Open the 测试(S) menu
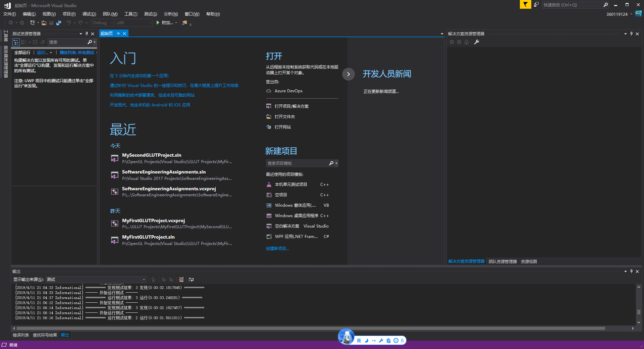Screen dimensions: 644x349 click(151, 14)
